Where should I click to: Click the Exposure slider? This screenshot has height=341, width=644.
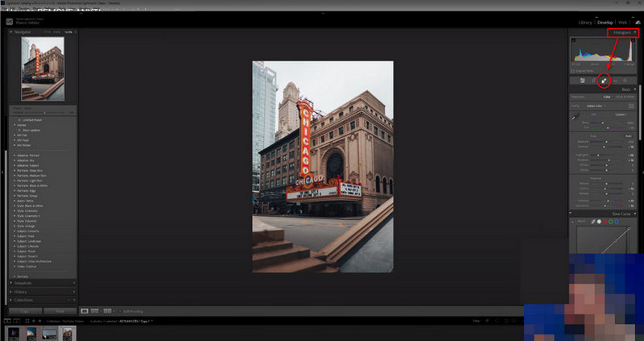coord(606,142)
